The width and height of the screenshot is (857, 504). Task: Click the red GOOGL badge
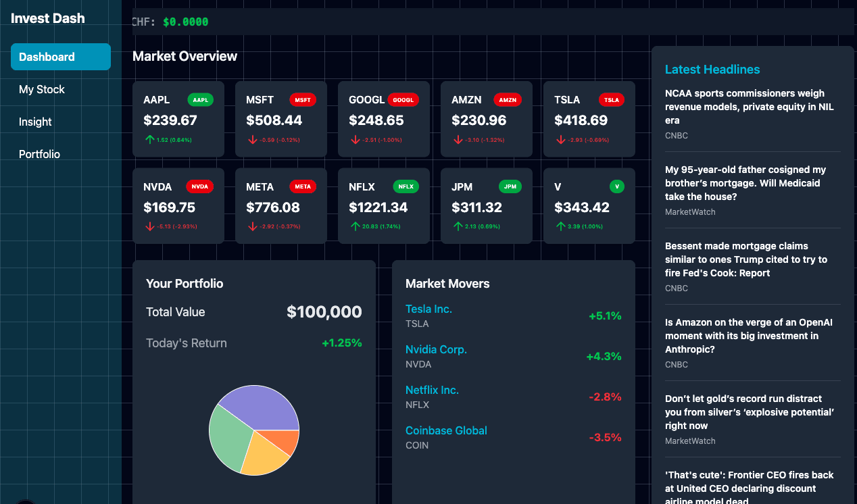(x=403, y=100)
